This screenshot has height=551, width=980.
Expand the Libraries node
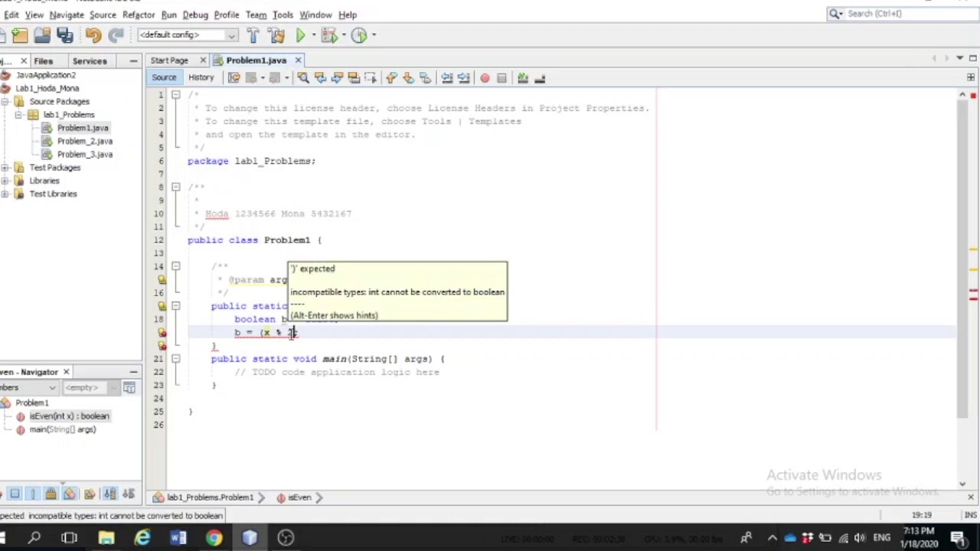(5, 181)
